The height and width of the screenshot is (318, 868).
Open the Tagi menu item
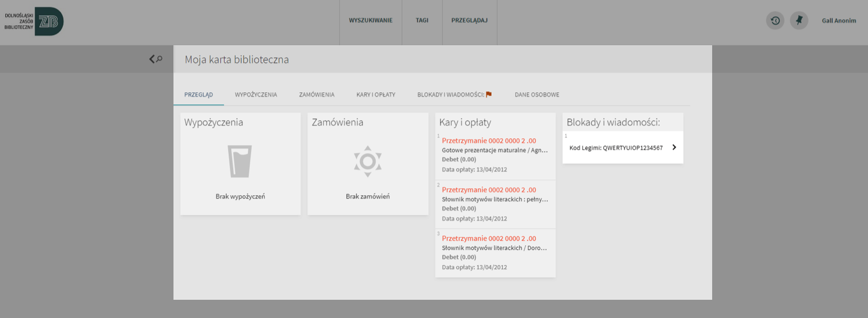pos(422,21)
